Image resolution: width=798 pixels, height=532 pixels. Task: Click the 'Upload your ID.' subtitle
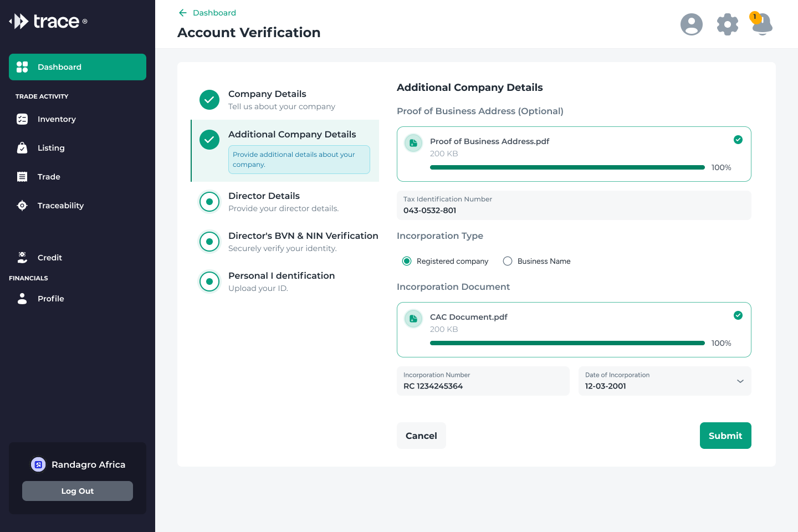tap(258, 288)
